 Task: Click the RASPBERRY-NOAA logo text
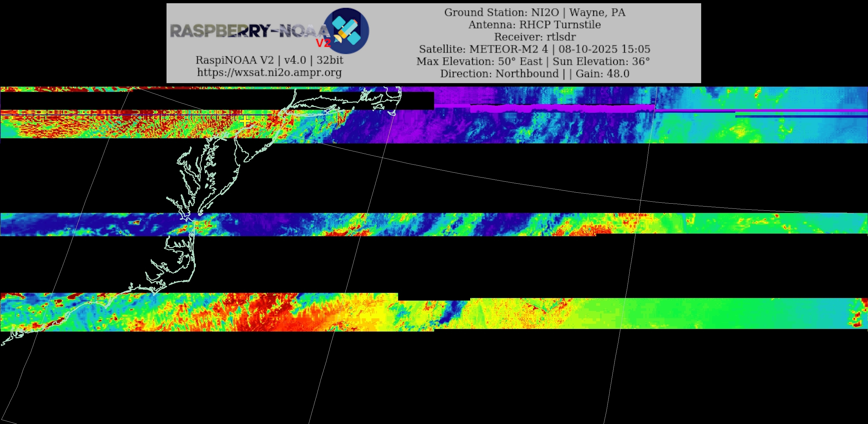(x=249, y=31)
